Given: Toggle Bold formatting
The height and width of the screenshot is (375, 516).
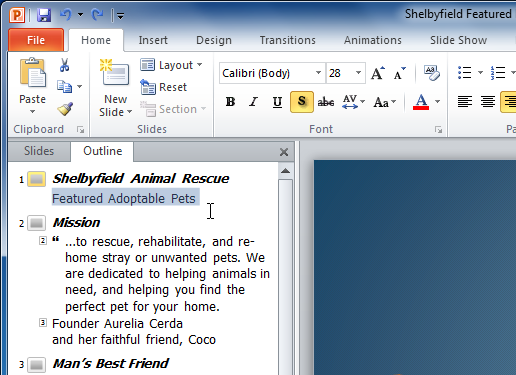Looking at the screenshot, I should 230,102.
